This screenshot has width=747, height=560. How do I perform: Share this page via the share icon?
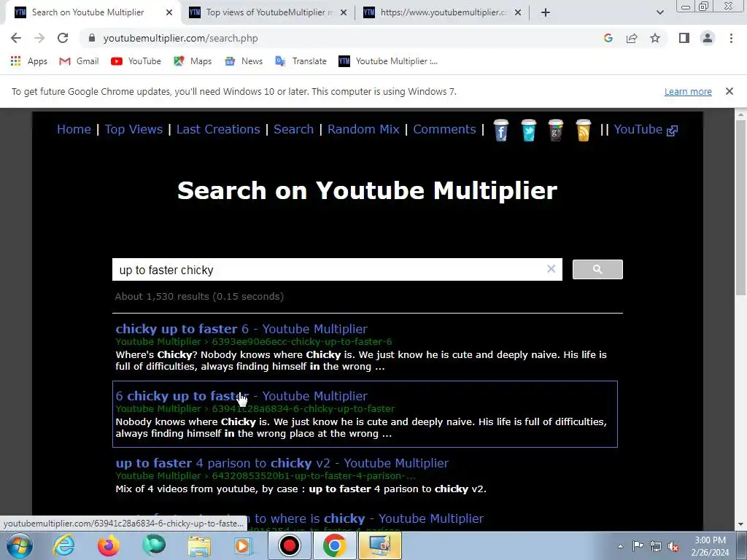(x=632, y=38)
